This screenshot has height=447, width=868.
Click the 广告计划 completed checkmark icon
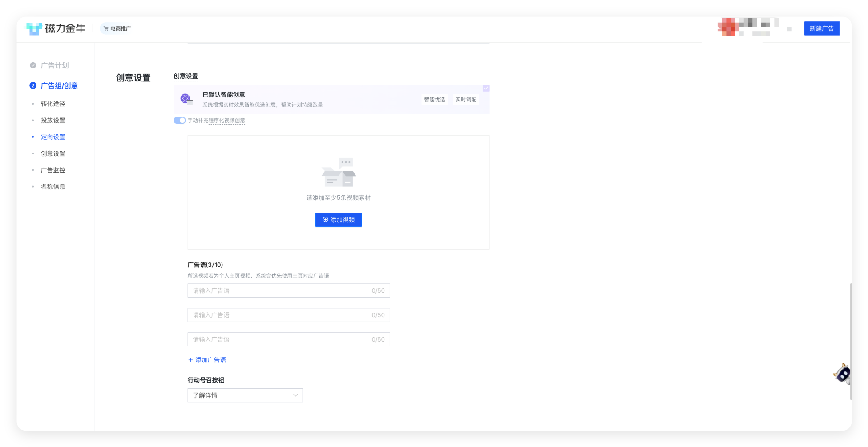(x=33, y=65)
